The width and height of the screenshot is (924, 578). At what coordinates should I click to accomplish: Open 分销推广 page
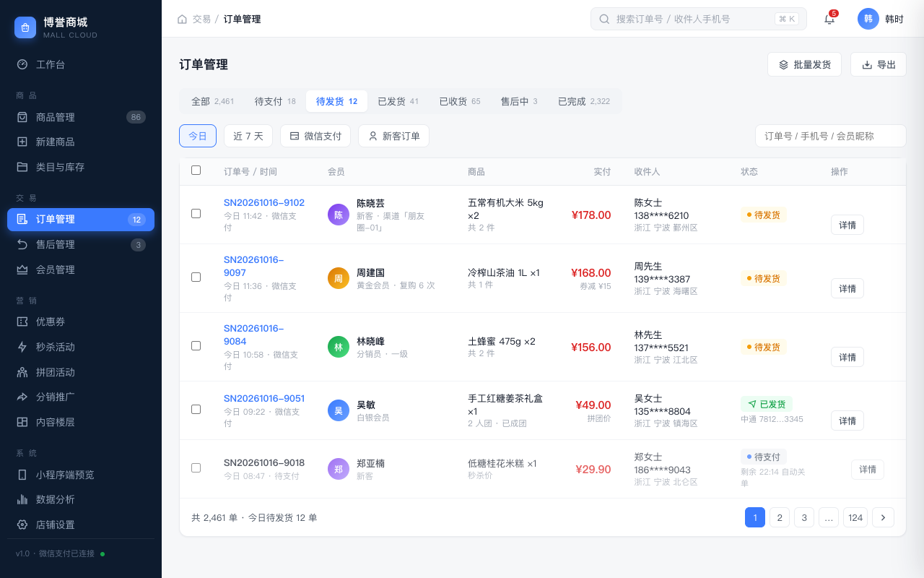coord(81,397)
